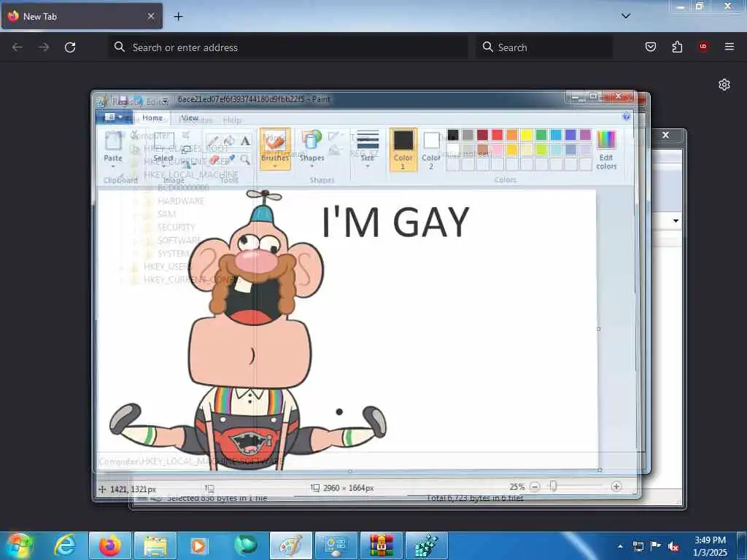Click Firefox forward arrow button
Screen dimensions: 747x560
point(44,47)
